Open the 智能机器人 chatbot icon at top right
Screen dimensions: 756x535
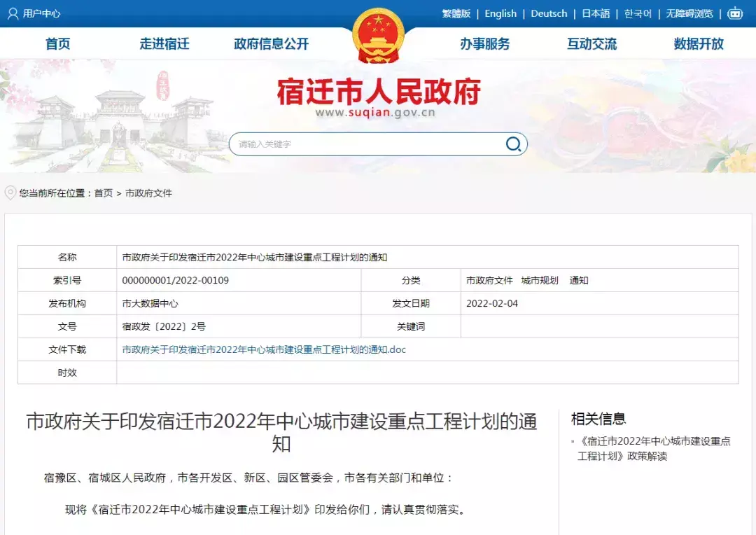(735, 13)
